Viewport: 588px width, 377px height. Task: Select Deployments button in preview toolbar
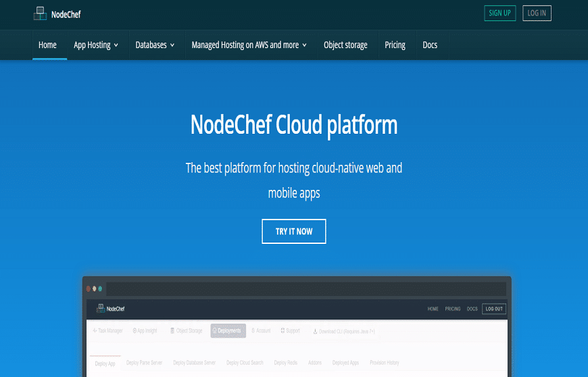(x=228, y=330)
